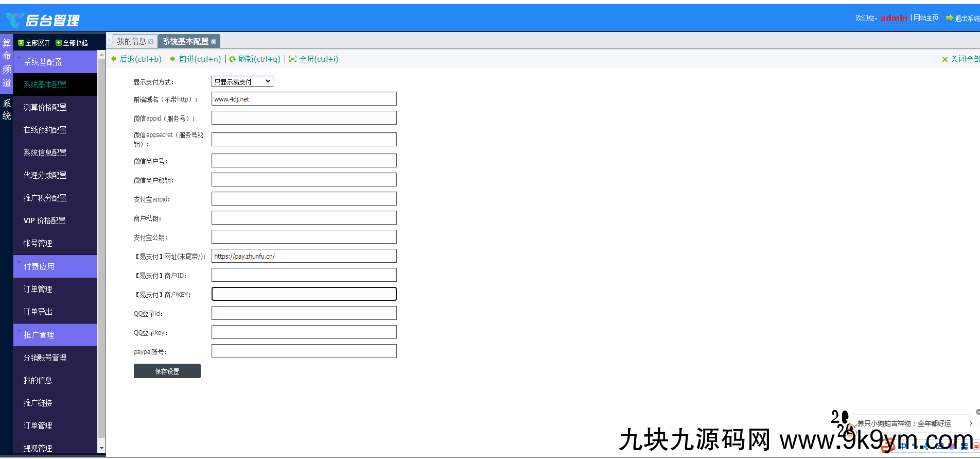
Task: Switch to 系统基本配置 tab
Action: pos(186,41)
